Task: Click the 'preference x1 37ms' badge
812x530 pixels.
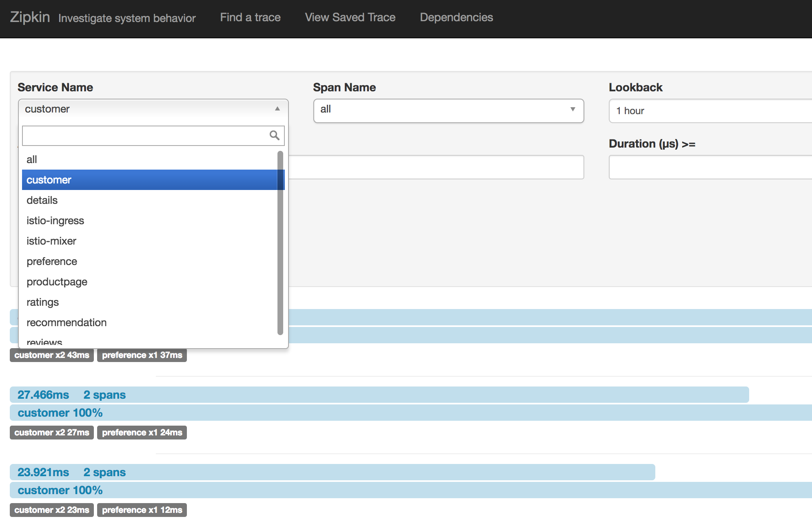Action: click(x=142, y=355)
